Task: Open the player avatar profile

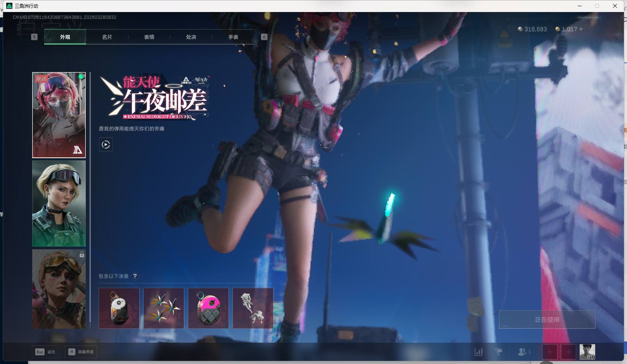Action: pyautogui.click(x=587, y=352)
